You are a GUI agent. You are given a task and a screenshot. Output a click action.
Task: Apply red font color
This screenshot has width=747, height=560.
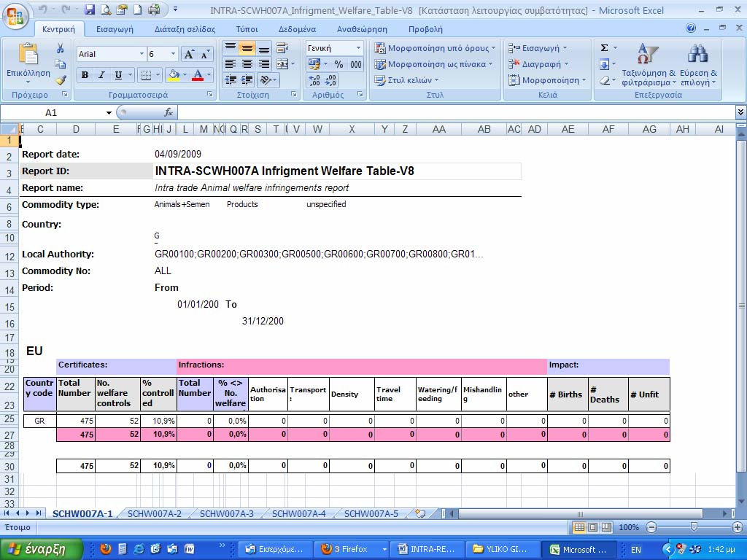coord(198,75)
